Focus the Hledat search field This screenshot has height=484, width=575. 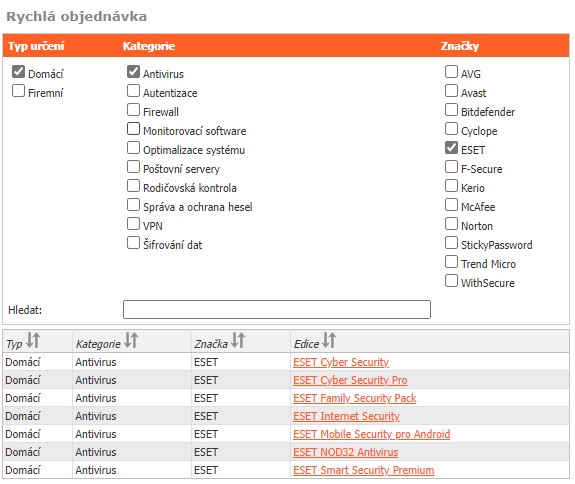[x=277, y=309]
